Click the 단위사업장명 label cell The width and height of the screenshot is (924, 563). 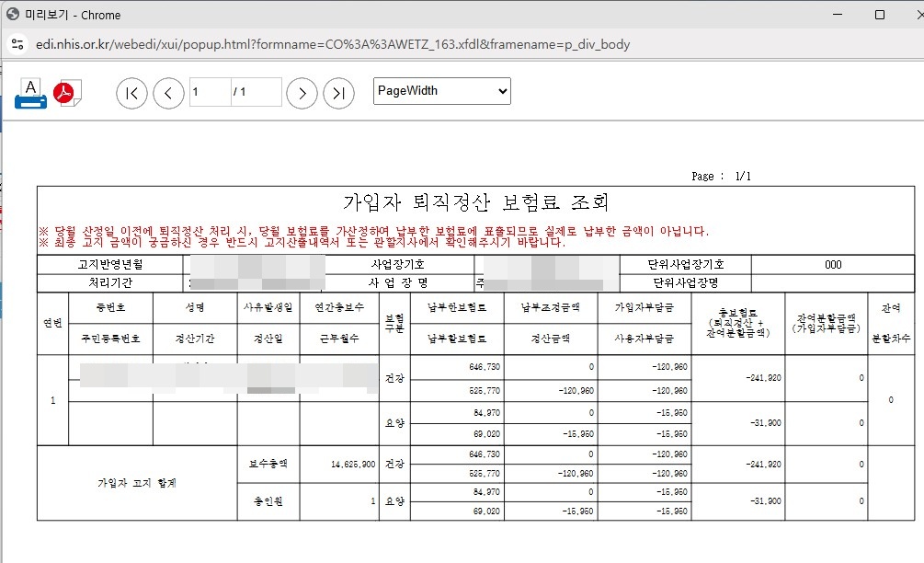pyautogui.click(x=685, y=282)
